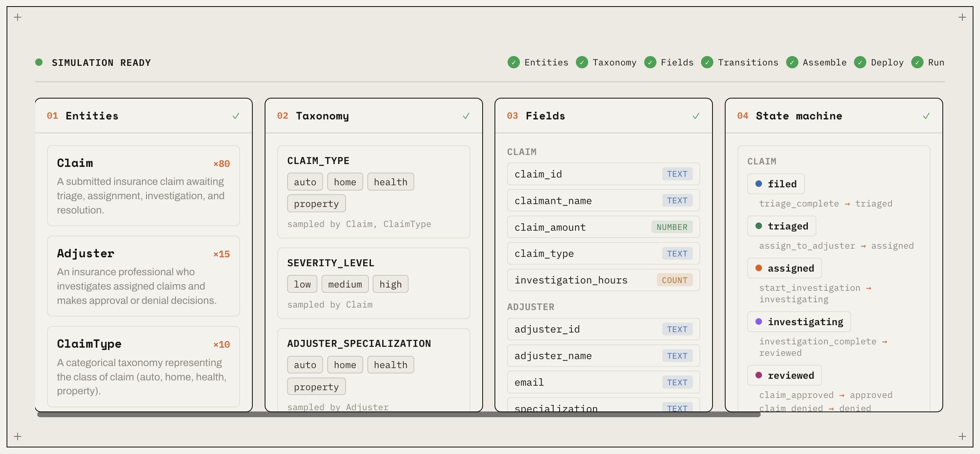Click the green check icon beside Assemble step
This screenshot has height=454, width=980.
[792, 63]
